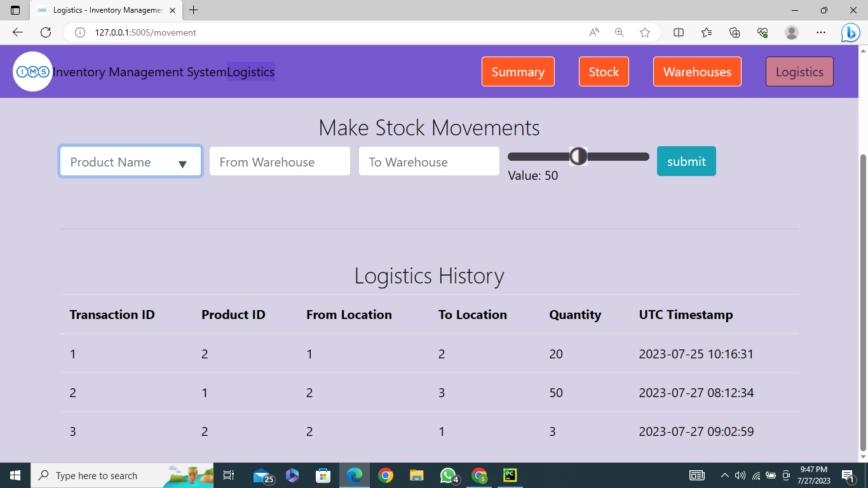868x488 pixels.
Task: Open the browser settings menu
Action: (x=821, y=32)
